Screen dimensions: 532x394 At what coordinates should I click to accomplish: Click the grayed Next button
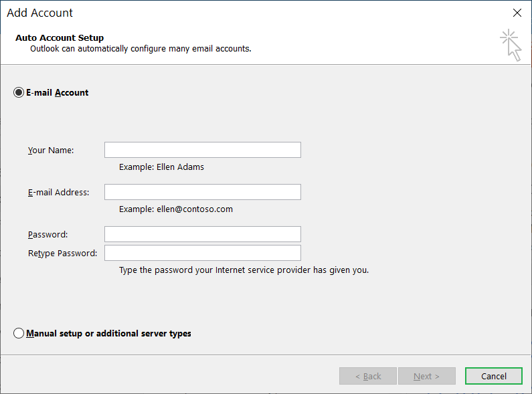(x=427, y=376)
